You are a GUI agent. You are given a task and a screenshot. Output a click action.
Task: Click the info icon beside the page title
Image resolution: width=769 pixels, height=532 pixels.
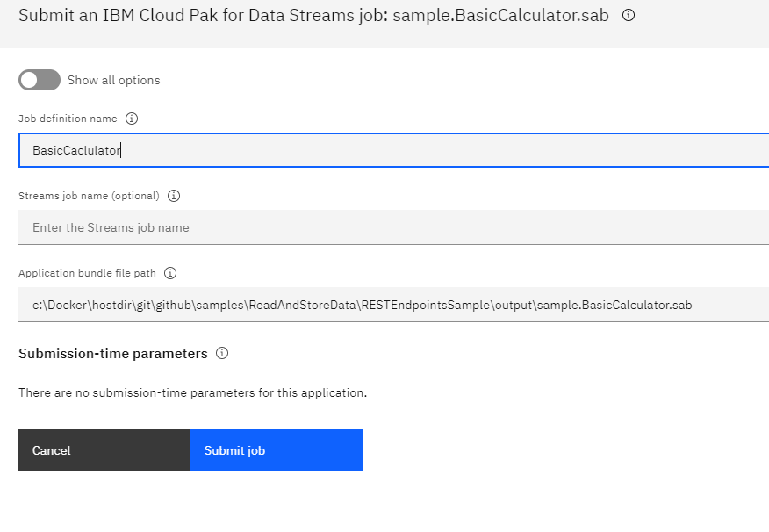click(x=629, y=15)
